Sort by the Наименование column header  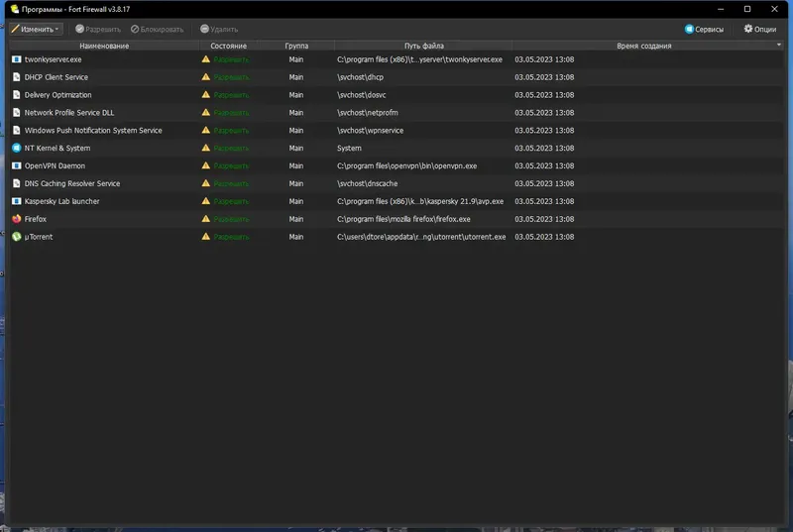[x=104, y=46]
